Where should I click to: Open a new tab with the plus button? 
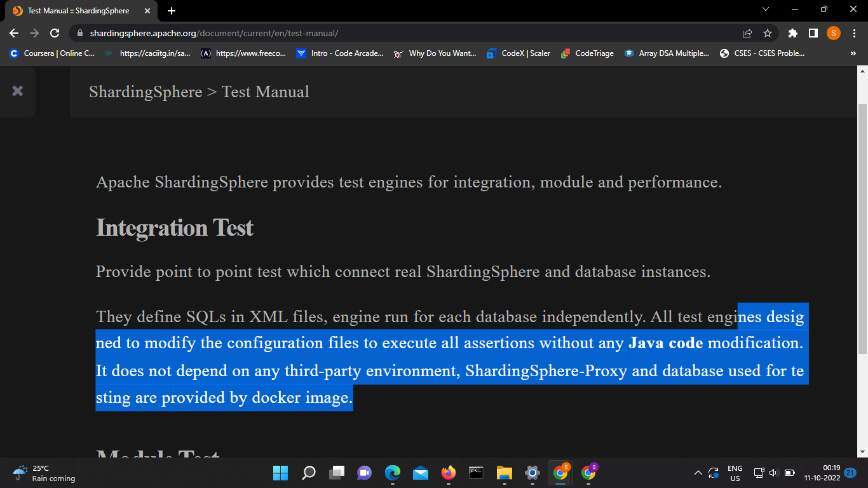(x=172, y=11)
